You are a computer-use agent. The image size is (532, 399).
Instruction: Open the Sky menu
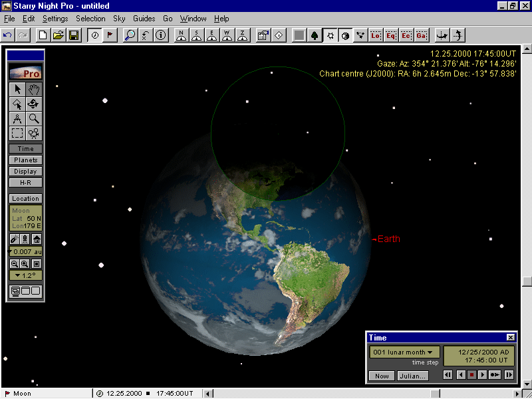coord(119,19)
